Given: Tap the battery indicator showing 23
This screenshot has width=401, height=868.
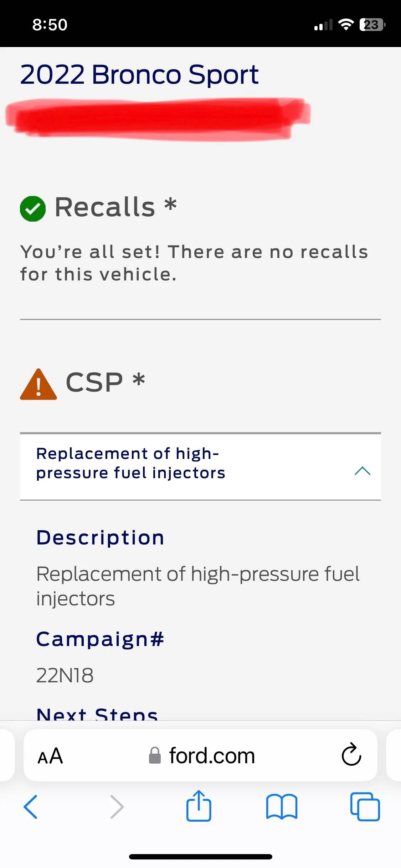Looking at the screenshot, I should [x=371, y=24].
